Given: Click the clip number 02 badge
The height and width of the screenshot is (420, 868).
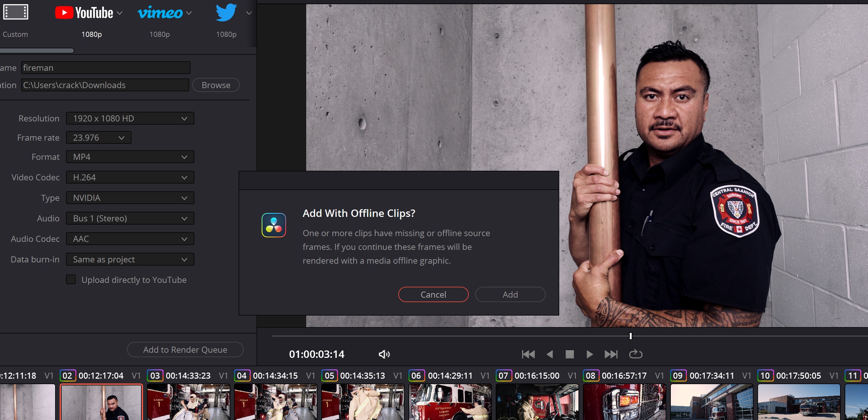Looking at the screenshot, I should pyautogui.click(x=67, y=375).
